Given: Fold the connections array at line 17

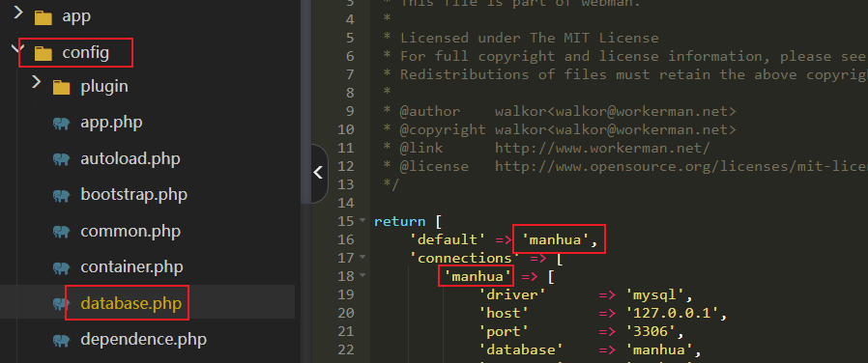Looking at the screenshot, I should [362, 257].
